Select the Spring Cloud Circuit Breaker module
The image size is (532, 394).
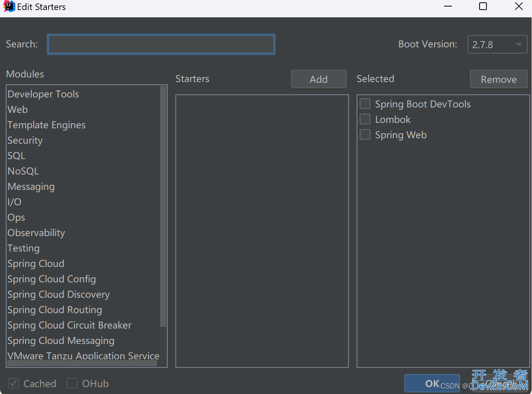click(83, 325)
